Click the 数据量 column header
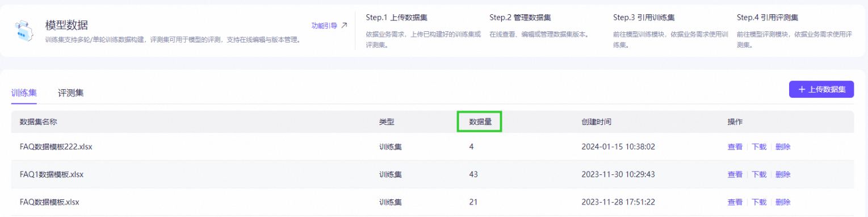Image resolution: width=868 pixels, height=217 pixels. click(480, 122)
